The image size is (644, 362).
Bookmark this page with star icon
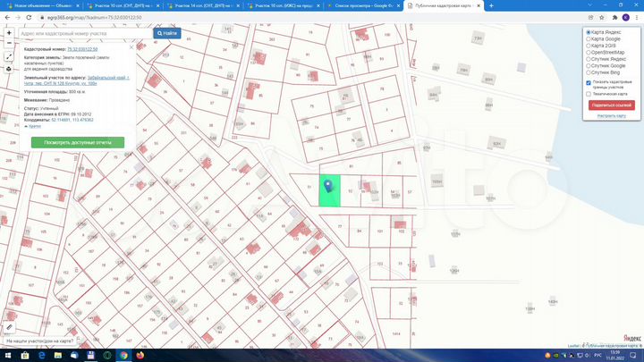click(602, 17)
